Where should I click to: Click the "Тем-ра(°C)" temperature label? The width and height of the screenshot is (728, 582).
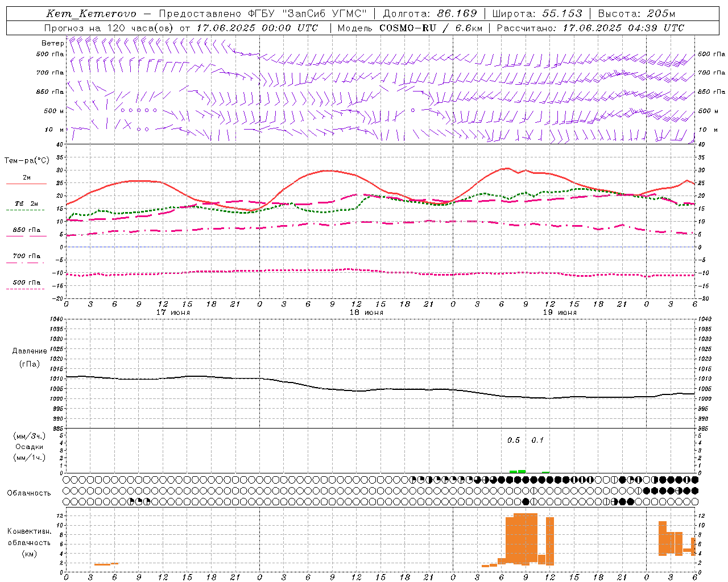pos(27,161)
